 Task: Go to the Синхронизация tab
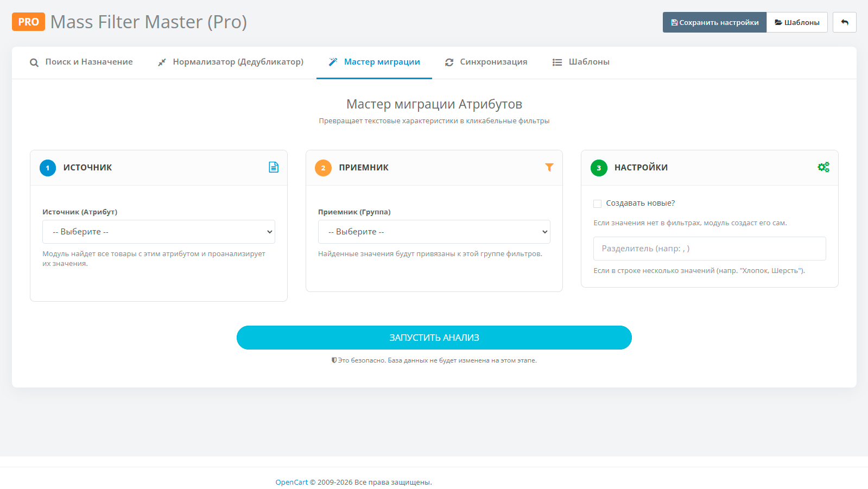click(x=486, y=62)
